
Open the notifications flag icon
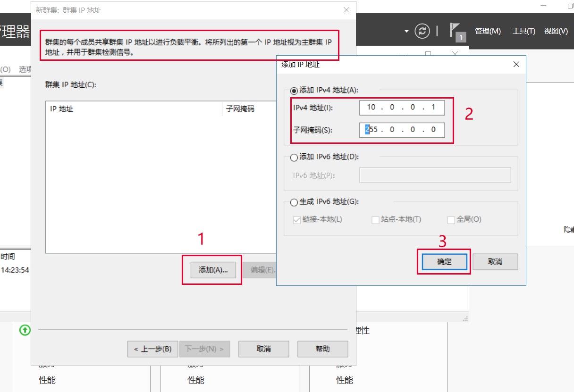tap(456, 31)
